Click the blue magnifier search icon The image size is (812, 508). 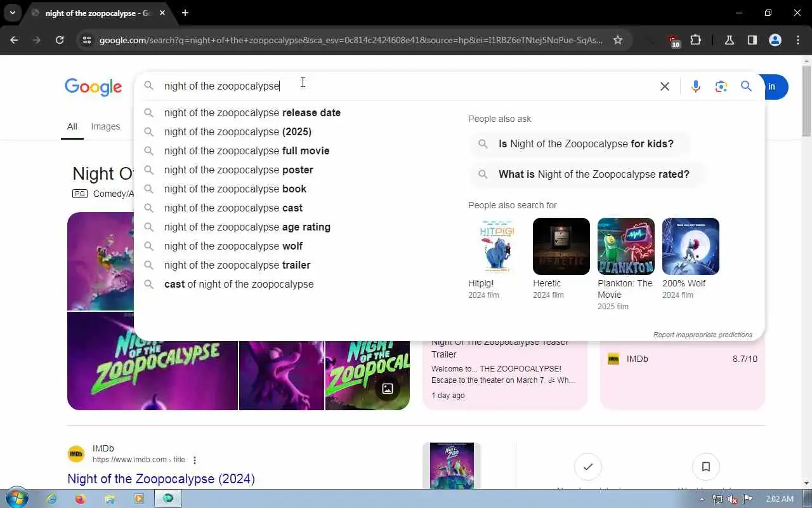coord(746,86)
